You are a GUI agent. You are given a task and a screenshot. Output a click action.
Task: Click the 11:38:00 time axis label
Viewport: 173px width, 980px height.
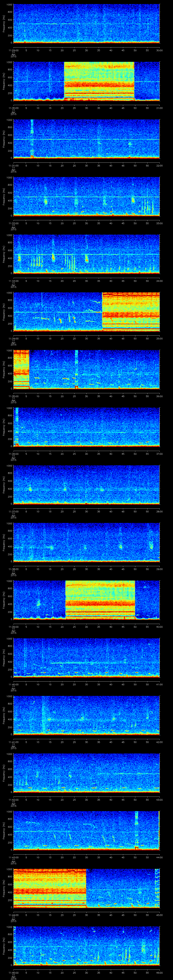(x=13, y=569)
